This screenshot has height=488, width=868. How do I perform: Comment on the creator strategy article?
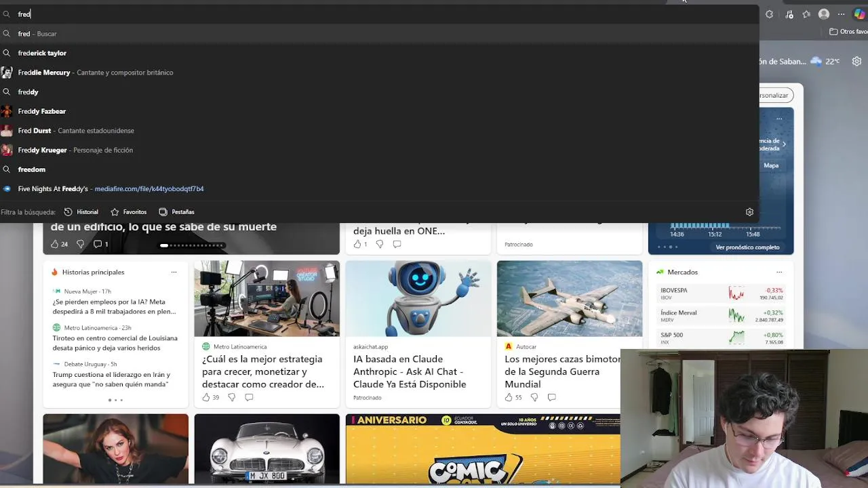click(x=249, y=397)
